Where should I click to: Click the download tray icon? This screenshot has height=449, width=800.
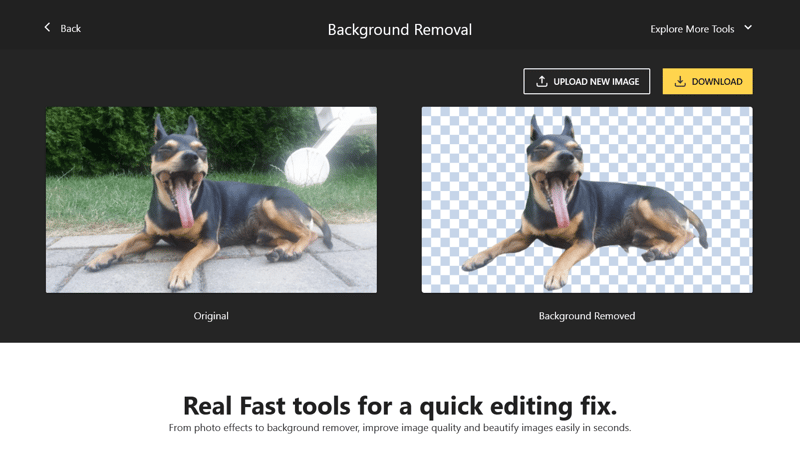point(680,81)
